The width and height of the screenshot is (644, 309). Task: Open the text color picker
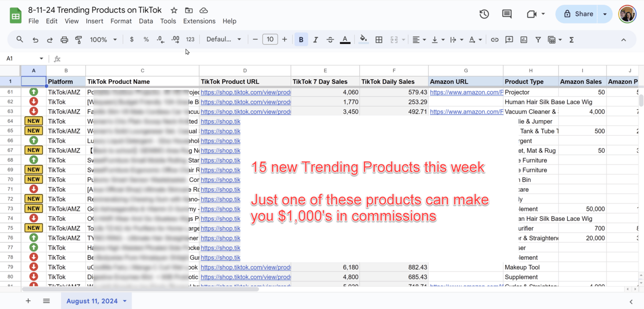point(345,39)
